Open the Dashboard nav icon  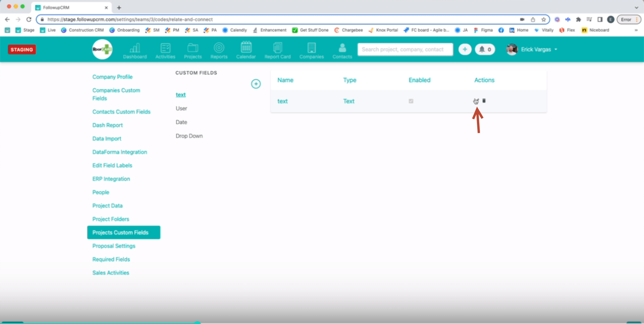pos(135,51)
